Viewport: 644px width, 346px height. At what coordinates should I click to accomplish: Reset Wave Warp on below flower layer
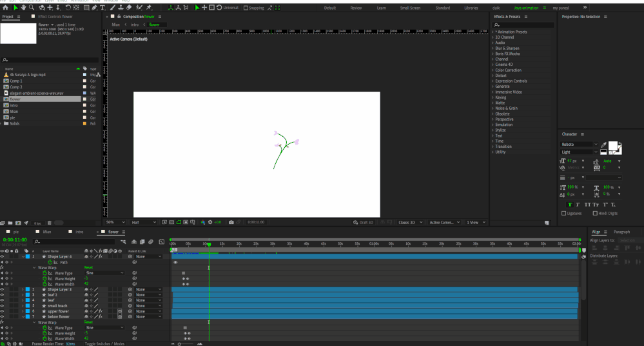(88, 322)
